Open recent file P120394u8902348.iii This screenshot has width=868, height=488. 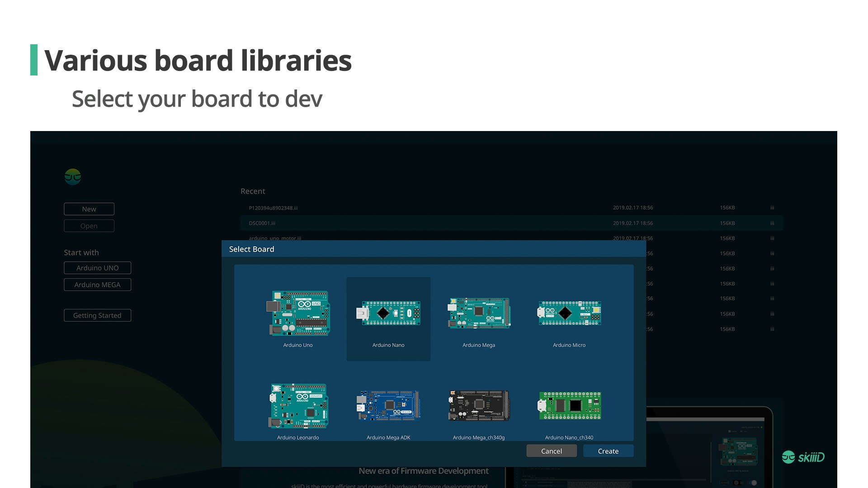point(273,208)
